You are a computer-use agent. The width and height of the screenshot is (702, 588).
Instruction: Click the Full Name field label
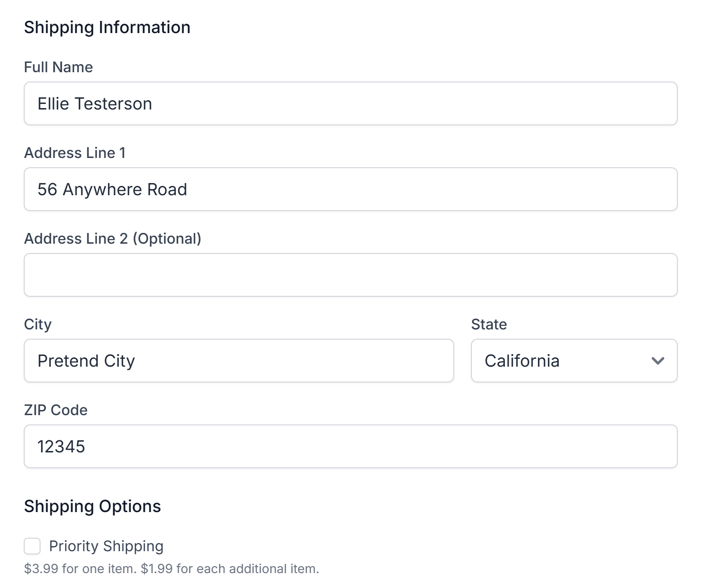pos(58,67)
